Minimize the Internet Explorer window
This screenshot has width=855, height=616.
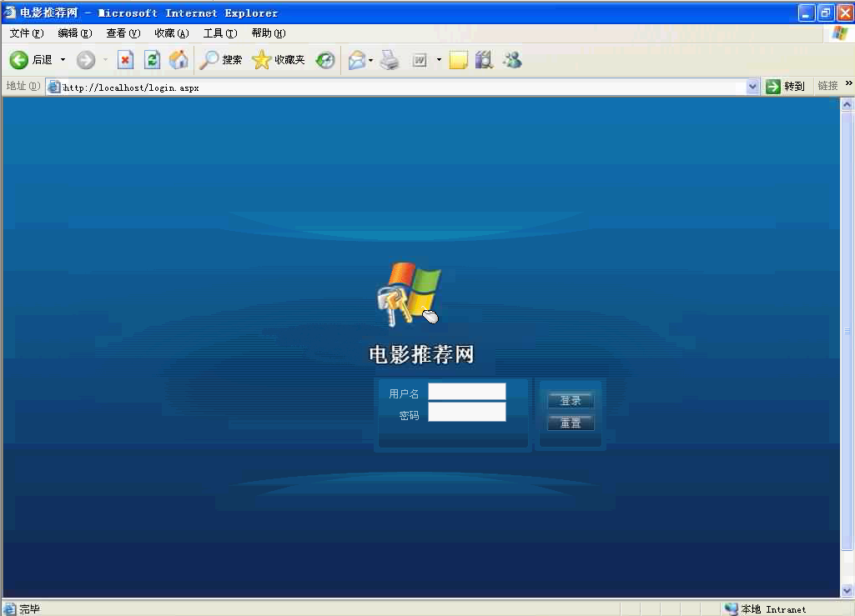click(807, 13)
